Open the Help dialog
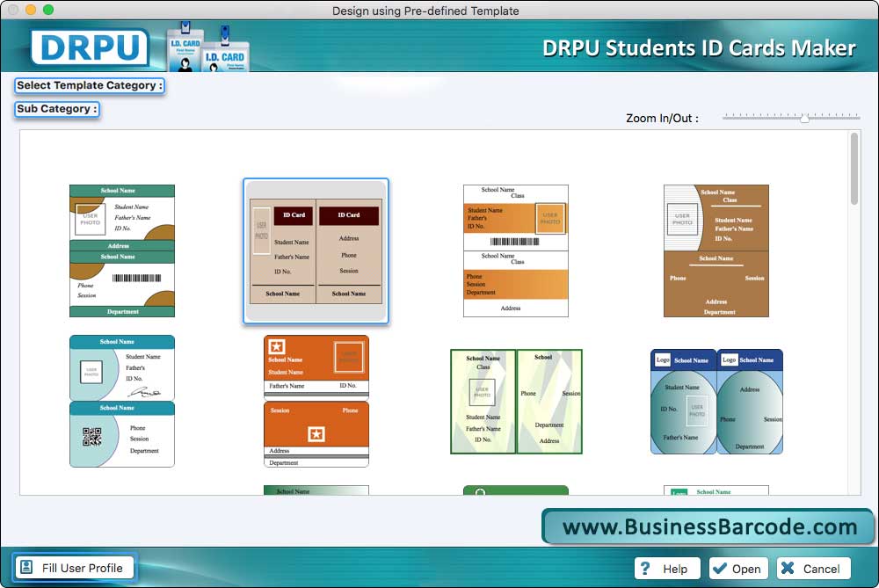Viewport: 879px width, 588px height. (667, 569)
